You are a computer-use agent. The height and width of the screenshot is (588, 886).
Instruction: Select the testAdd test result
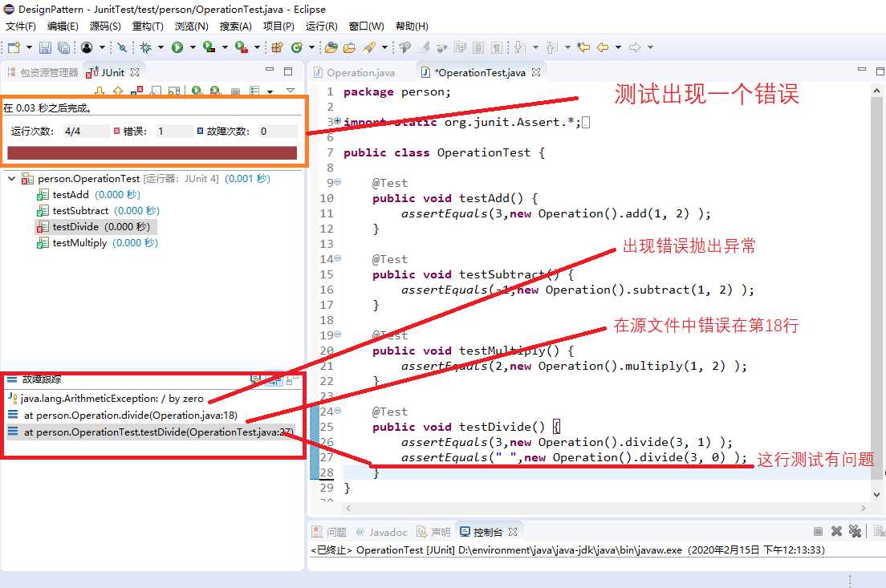(88, 195)
